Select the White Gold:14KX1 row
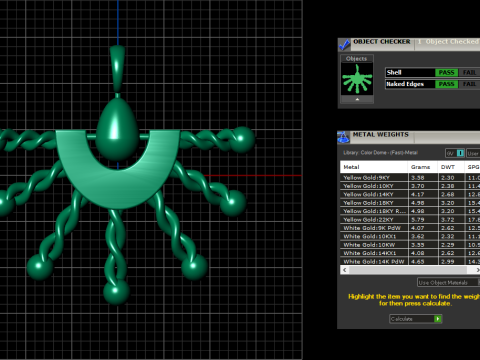Image resolution: width=480 pixels, height=360 pixels. click(x=410, y=253)
